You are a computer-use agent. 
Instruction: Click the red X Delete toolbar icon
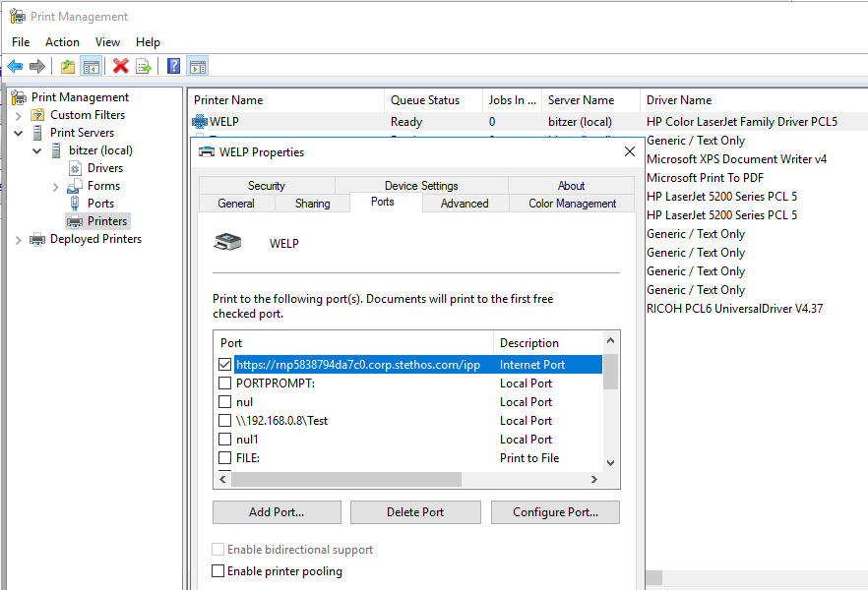point(120,66)
